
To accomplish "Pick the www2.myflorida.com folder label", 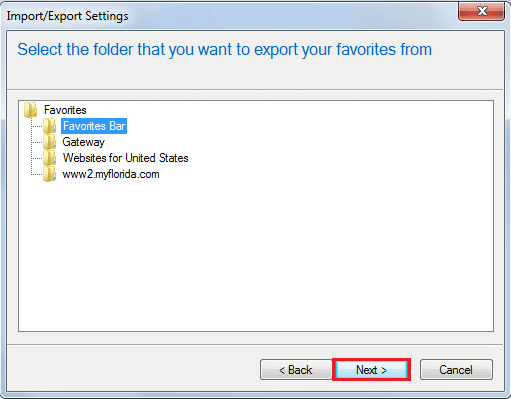I will [x=111, y=174].
